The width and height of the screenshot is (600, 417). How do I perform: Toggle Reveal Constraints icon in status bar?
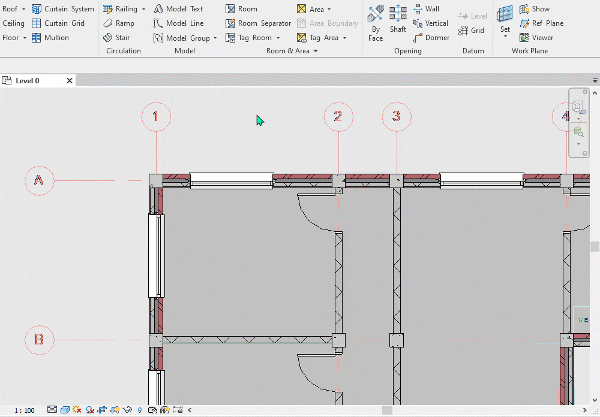point(178,410)
